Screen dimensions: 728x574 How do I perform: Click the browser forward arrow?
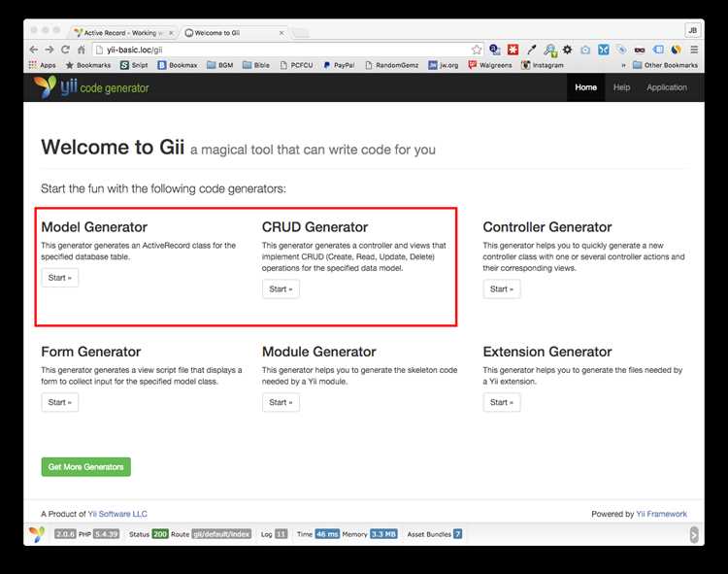click(x=50, y=50)
